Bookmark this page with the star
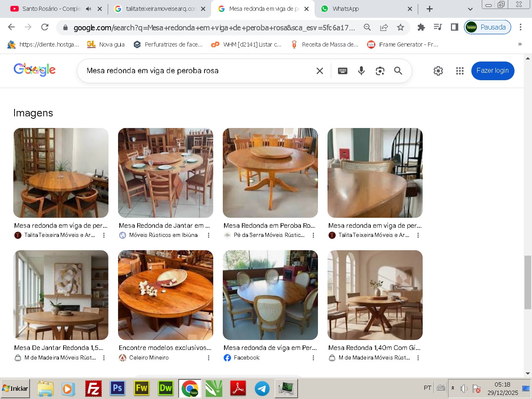 pyautogui.click(x=400, y=27)
